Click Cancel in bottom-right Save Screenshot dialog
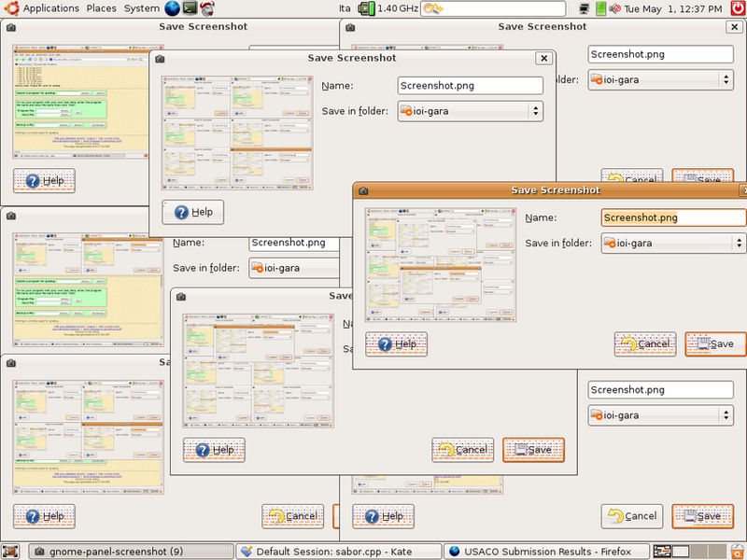The height and width of the screenshot is (560, 747). [632, 517]
